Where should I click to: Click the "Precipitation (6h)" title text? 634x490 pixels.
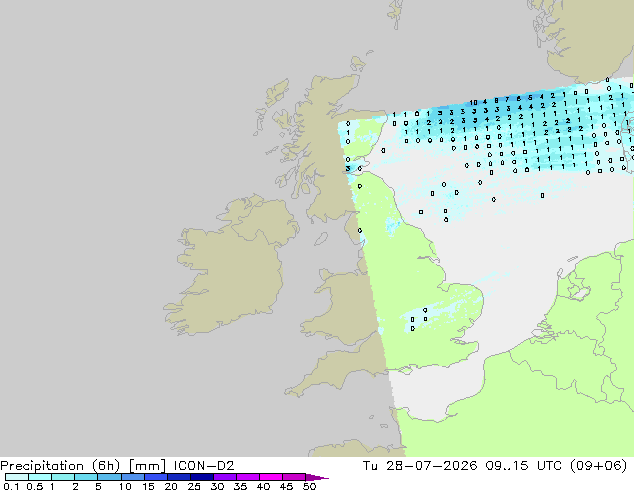(x=60, y=466)
